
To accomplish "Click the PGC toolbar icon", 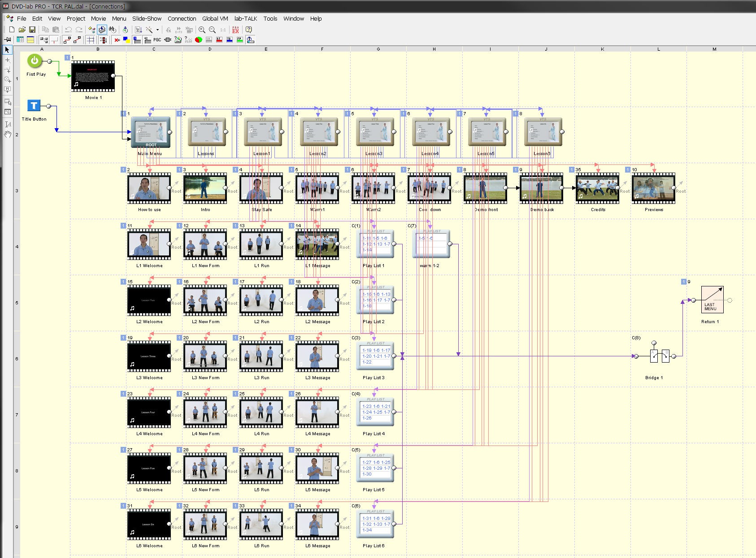I will (157, 40).
